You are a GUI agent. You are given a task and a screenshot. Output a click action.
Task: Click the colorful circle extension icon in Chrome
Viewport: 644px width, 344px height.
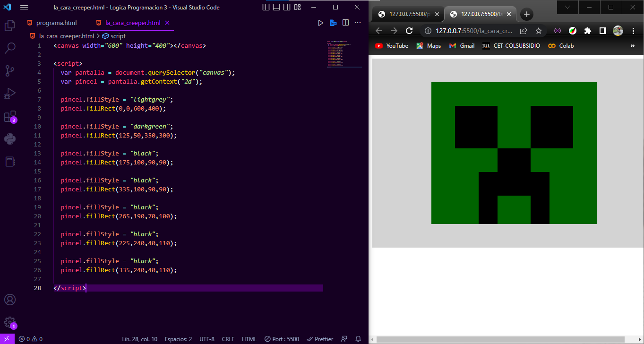pos(572,31)
